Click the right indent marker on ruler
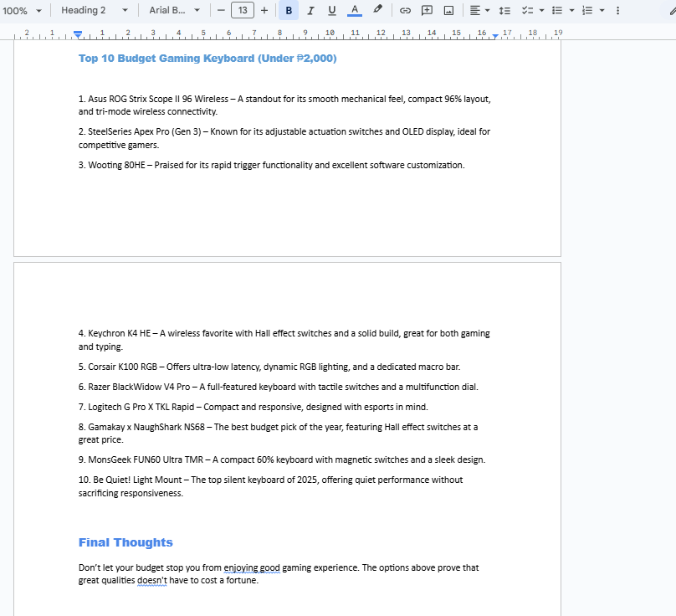Viewport: 676px width, 616px height. 495,36
